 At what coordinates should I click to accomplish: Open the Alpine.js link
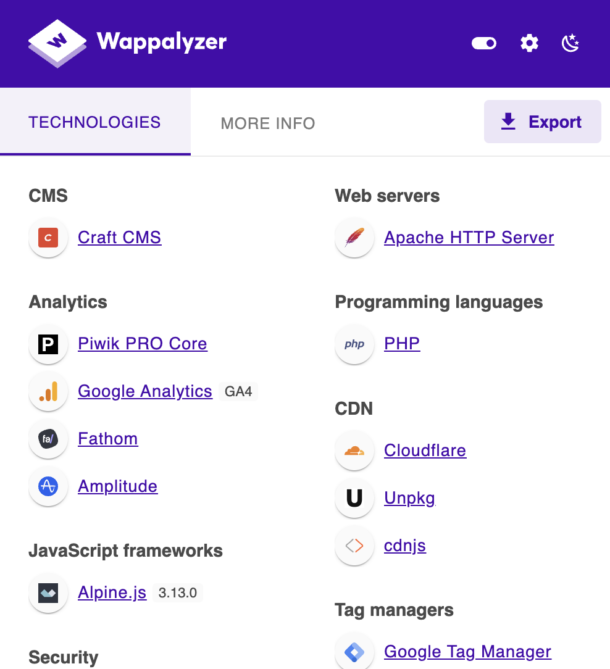click(112, 593)
